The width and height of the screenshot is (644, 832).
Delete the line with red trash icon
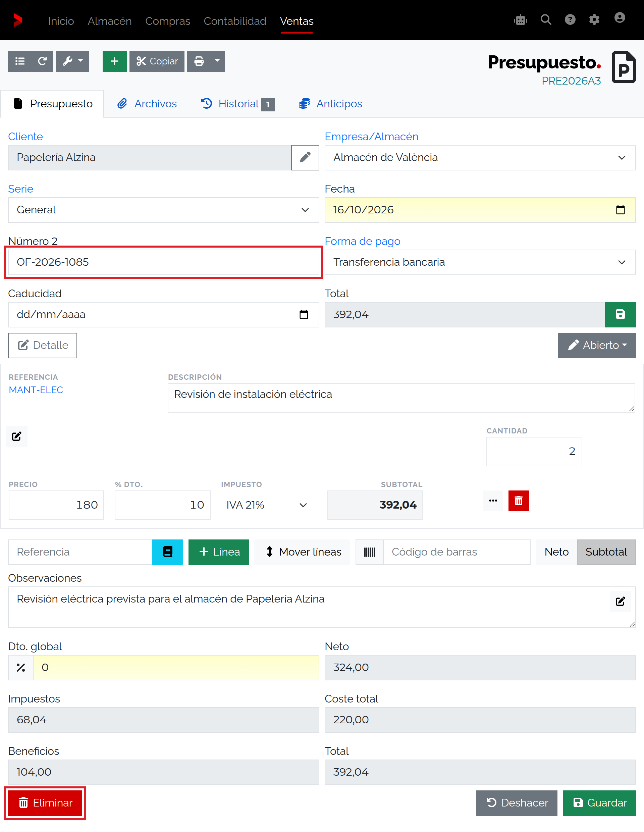[x=519, y=501]
